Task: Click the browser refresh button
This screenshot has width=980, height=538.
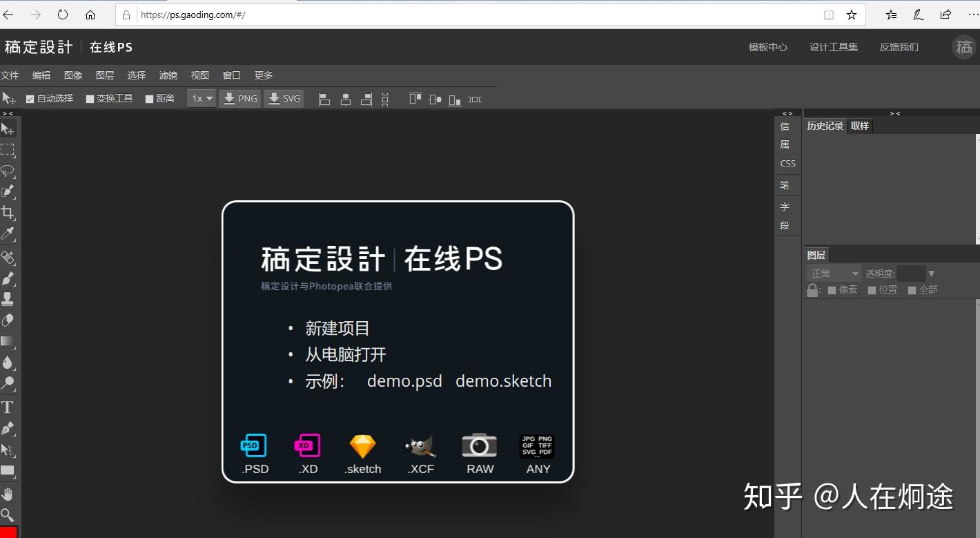Action: 63,15
